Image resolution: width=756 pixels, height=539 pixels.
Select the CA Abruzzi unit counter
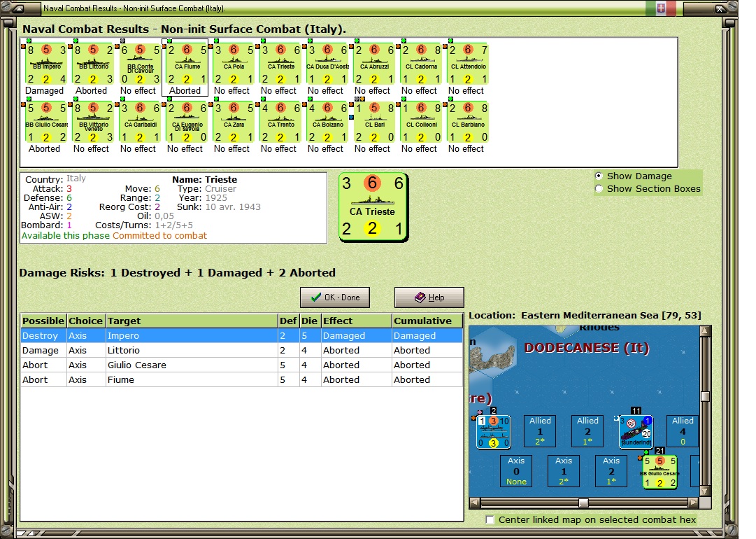(x=373, y=64)
